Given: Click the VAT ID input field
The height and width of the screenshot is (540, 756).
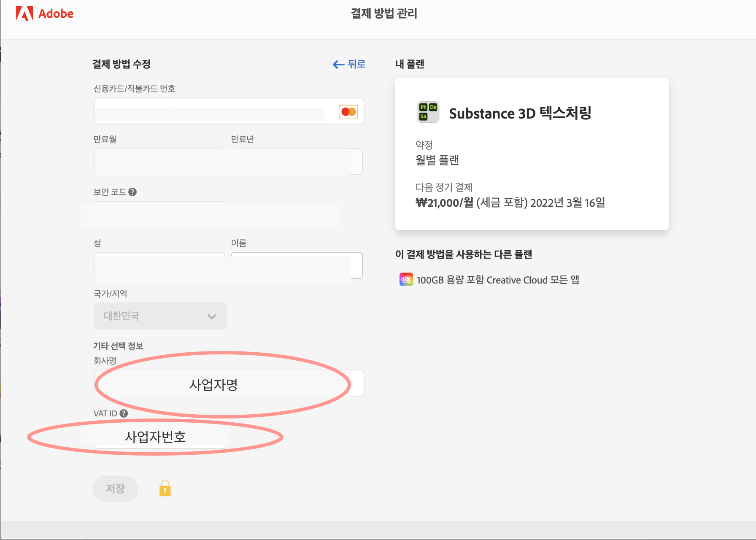Looking at the screenshot, I should point(160,436).
